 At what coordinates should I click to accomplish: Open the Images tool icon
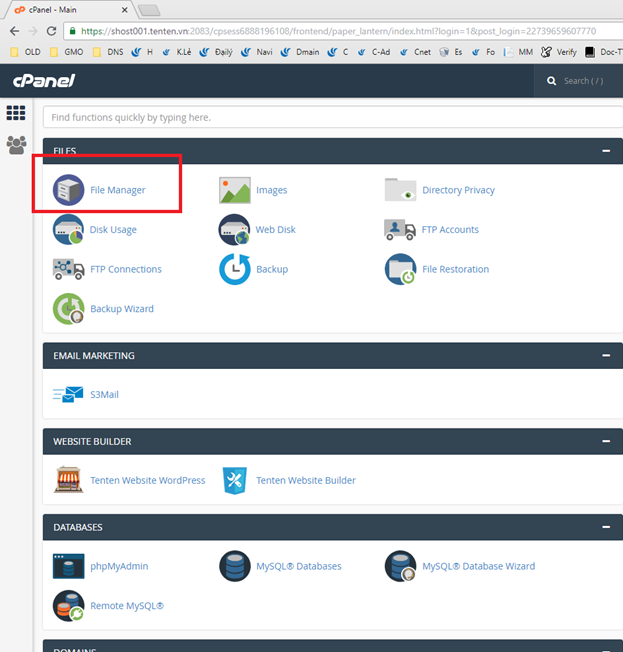pyautogui.click(x=235, y=190)
